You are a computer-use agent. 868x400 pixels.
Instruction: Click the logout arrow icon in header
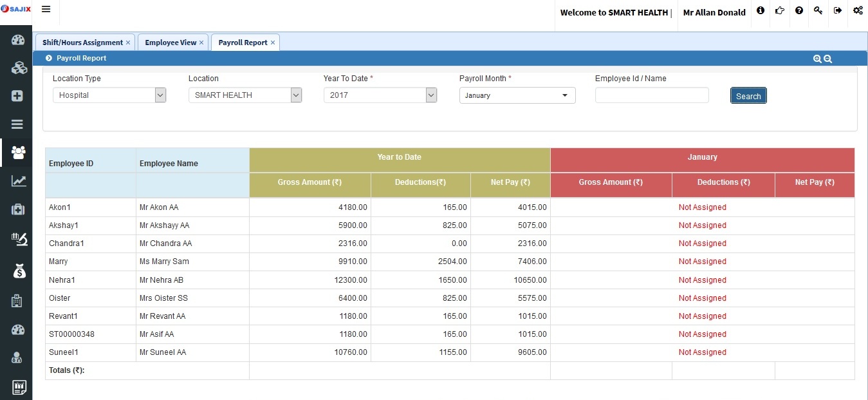click(838, 11)
